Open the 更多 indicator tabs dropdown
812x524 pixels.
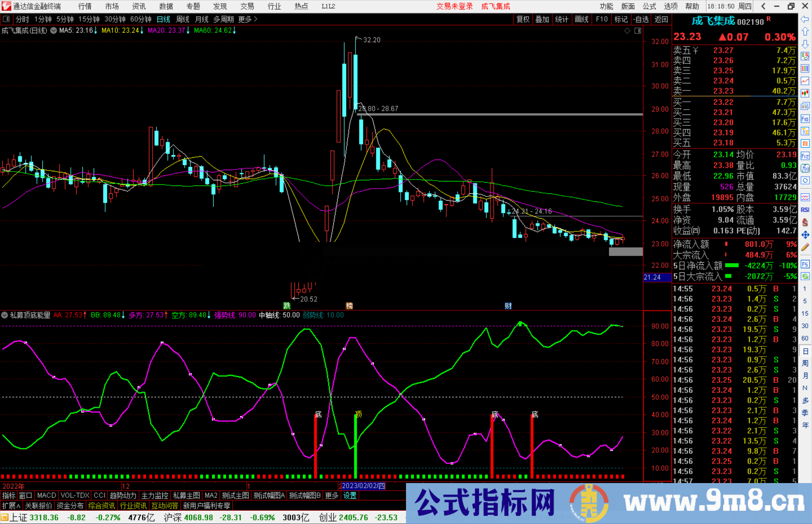click(331, 495)
